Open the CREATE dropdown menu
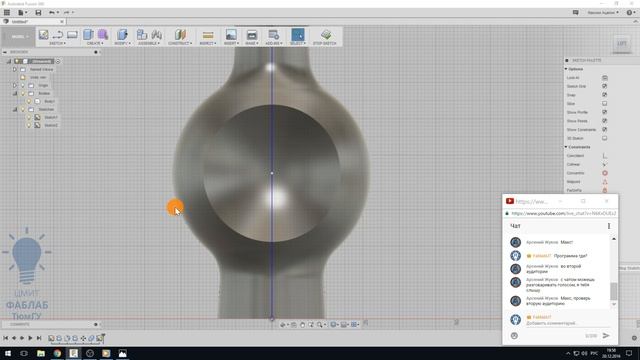Image resolution: width=640 pixels, height=360 pixels. (x=95, y=43)
